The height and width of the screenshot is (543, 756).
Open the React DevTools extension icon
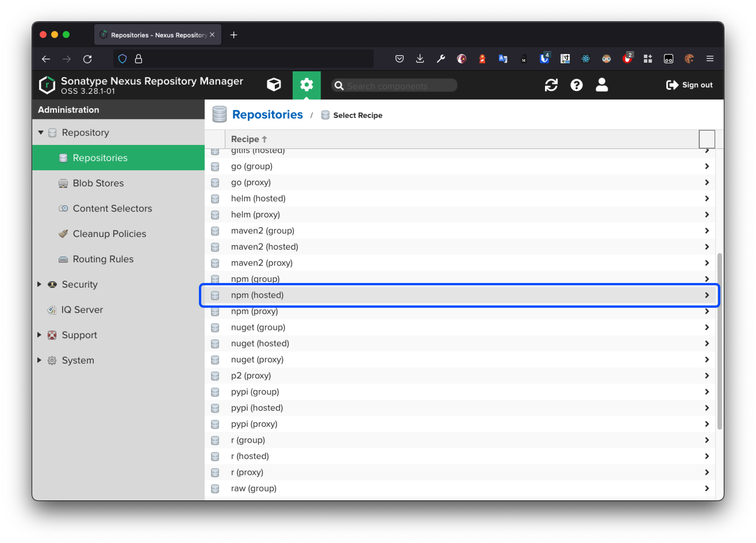585,59
